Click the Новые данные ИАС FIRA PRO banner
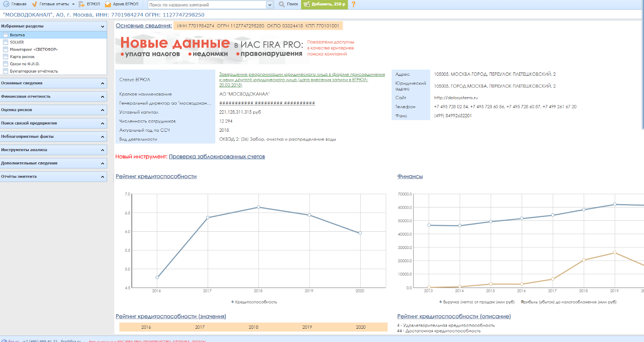Viewport: 644px width, 342px height. [235, 48]
